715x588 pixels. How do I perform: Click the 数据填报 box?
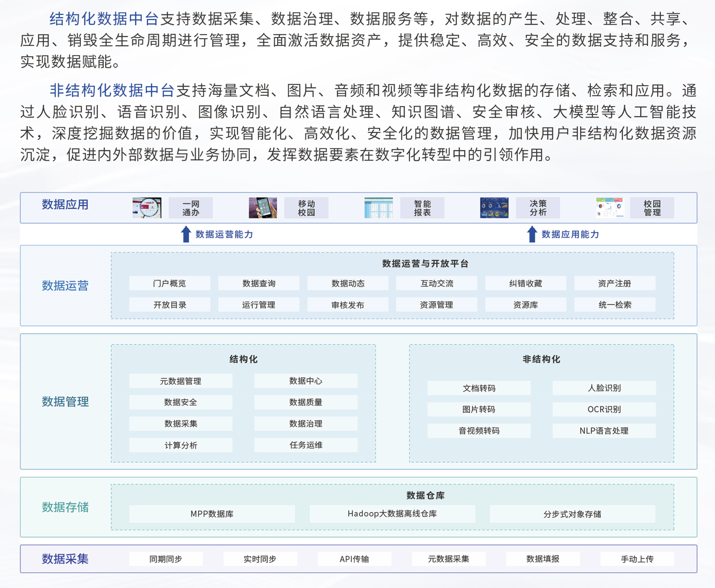(x=543, y=559)
